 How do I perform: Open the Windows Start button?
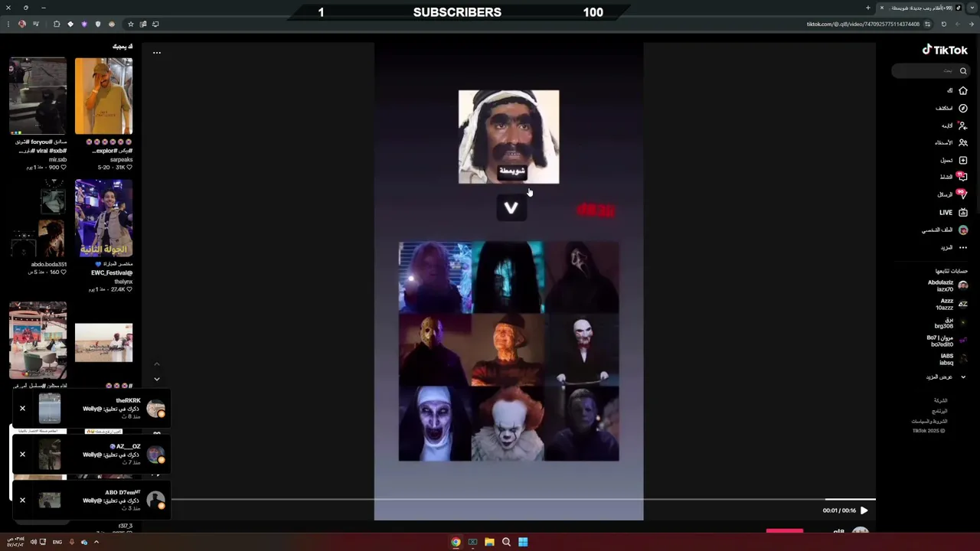click(523, 542)
